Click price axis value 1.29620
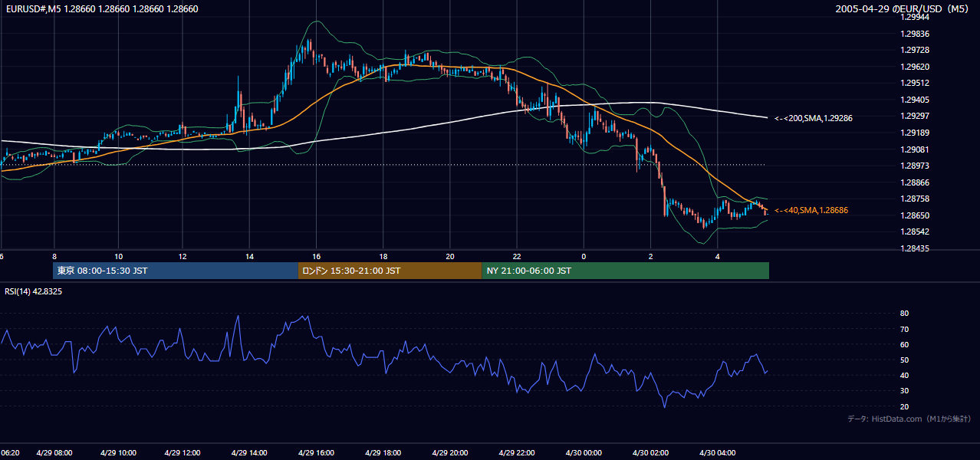980x460 pixels. (x=914, y=67)
